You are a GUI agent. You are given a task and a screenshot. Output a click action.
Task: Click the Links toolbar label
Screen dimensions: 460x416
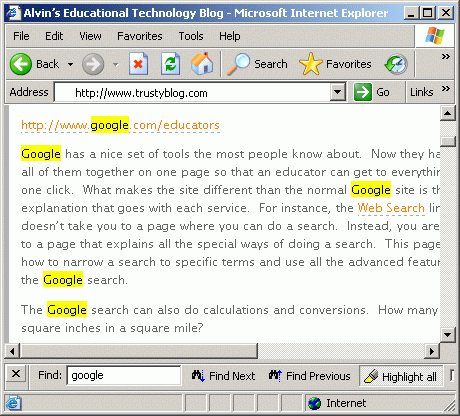coord(421,92)
